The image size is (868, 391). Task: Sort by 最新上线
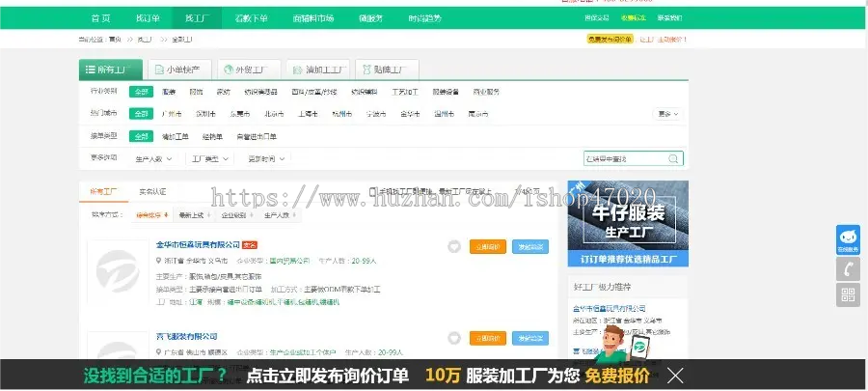[x=194, y=215]
